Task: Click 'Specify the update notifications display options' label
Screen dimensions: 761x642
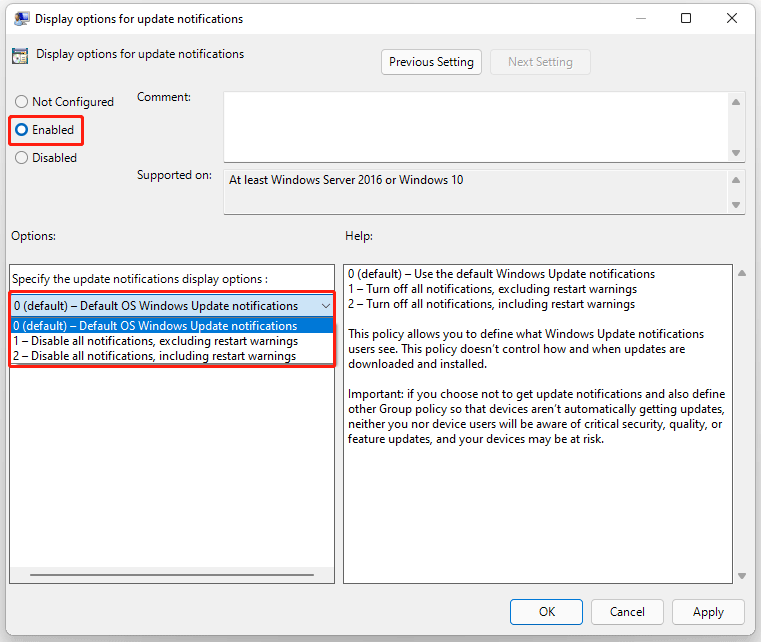Action: coord(140,279)
